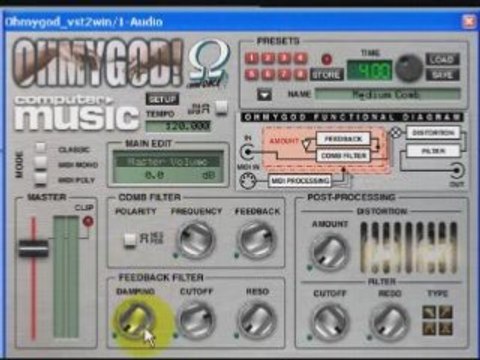This screenshot has width=480, height=360.
Task: Click the MASTER volume fader handle
Action: click(x=33, y=248)
